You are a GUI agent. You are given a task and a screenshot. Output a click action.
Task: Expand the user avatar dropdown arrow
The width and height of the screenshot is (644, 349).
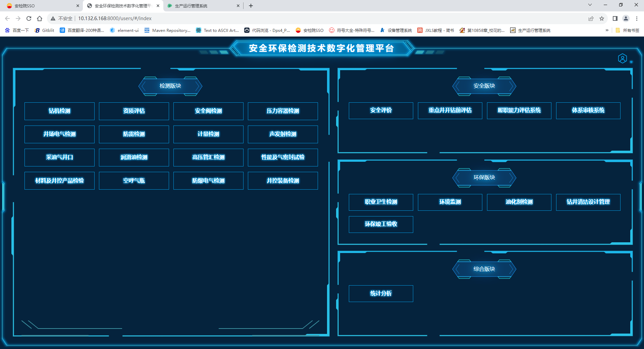(631, 62)
